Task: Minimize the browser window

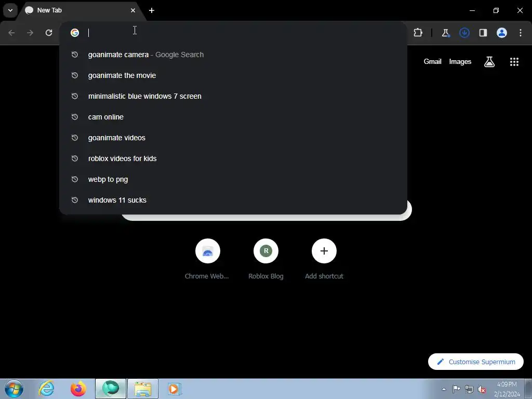Action: pyautogui.click(x=472, y=10)
